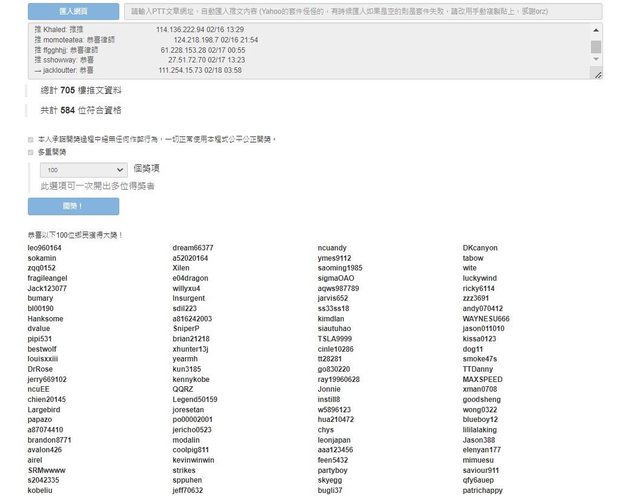
Task: Enable the 多重開獎 checkbox
Action: tap(30, 152)
